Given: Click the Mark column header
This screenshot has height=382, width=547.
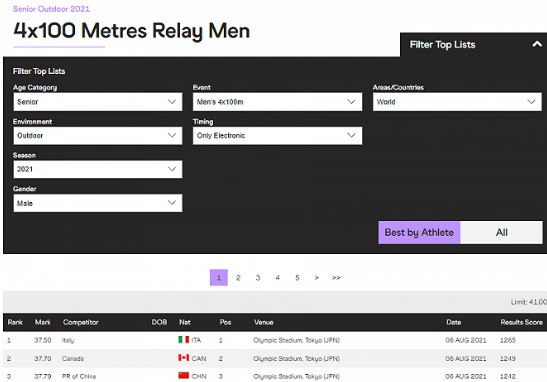Looking at the screenshot, I should [43, 322].
